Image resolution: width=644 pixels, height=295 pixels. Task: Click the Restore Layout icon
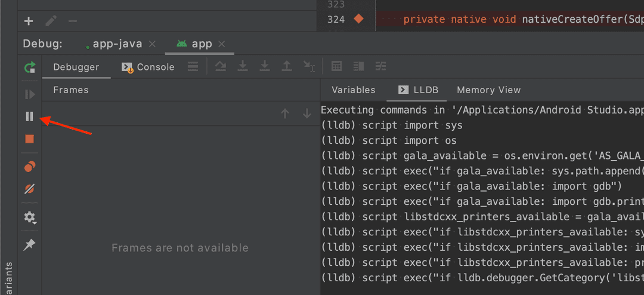359,66
